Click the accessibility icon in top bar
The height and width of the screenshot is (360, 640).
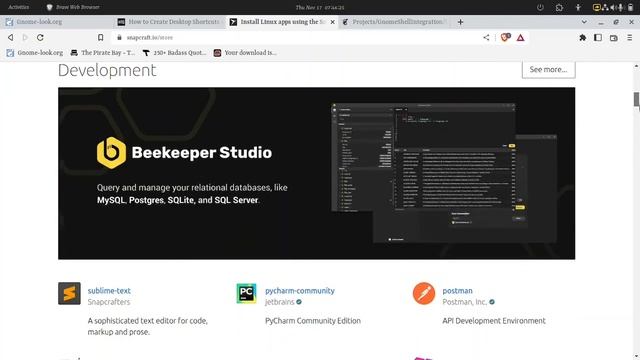[578, 7]
